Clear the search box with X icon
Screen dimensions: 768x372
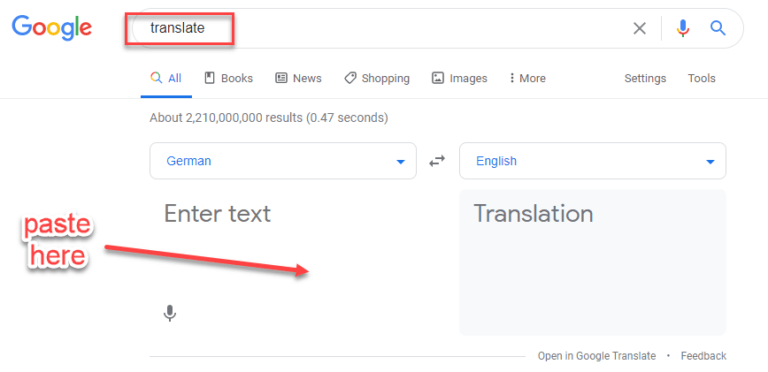click(x=640, y=28)
